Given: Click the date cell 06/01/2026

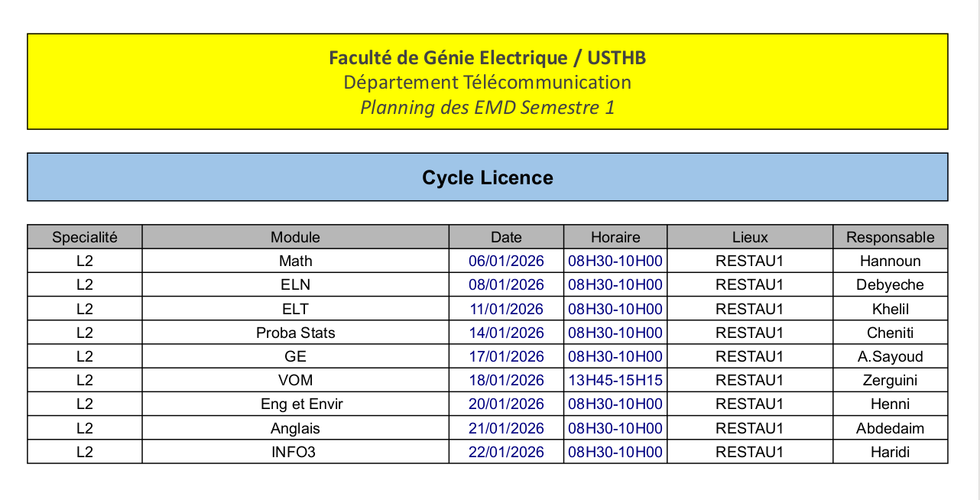Looking at the screenshot, I should click(x=506, y=261).
